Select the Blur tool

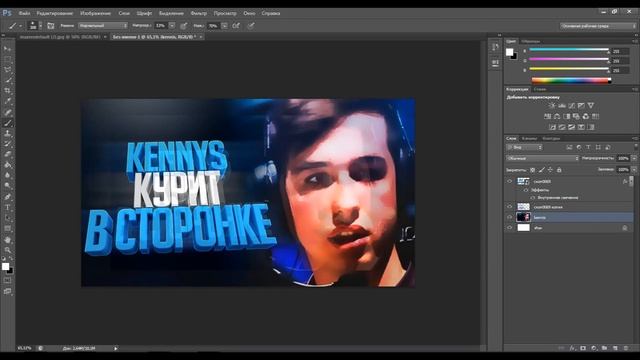point(8,176)
